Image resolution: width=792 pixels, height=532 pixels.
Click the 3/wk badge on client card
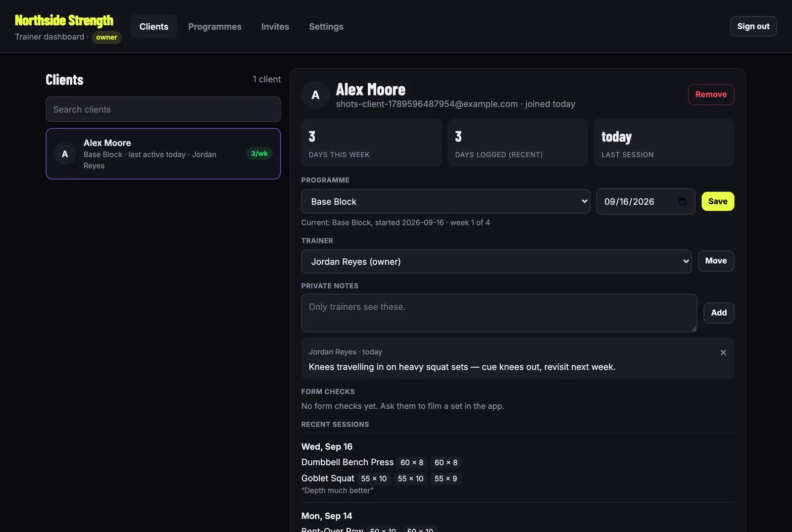[x=259, y=153]
